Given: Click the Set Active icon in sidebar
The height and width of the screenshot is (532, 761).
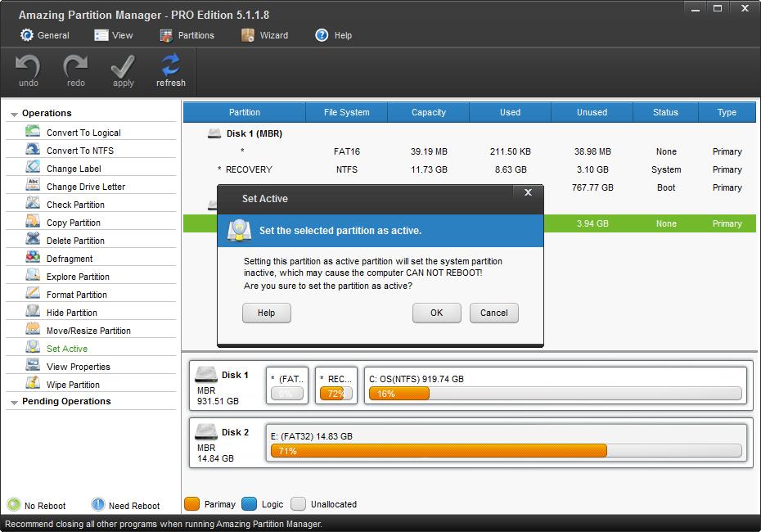Looking at the screenshot, I should tap(33, 346).
